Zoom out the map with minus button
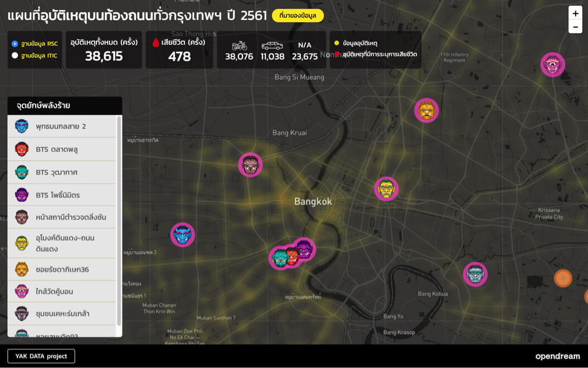Image resolution: width=588 pixels, height=368 pixels. [x=575, y=27]
